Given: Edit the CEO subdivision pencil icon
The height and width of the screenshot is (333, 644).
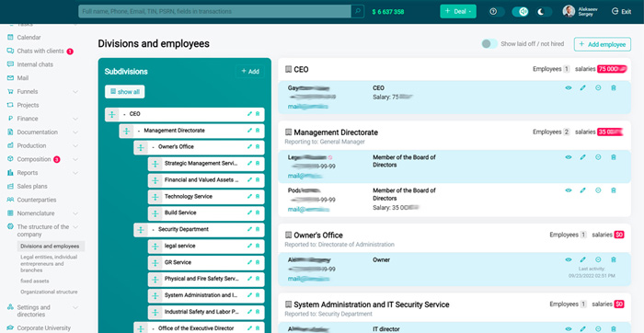Looking at the screenshot, I should pyautogui.click(x=249, y=114).
